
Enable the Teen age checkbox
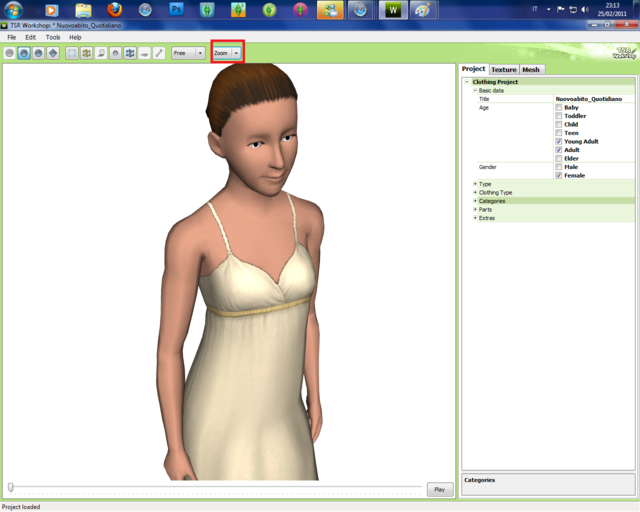point(559,133)
